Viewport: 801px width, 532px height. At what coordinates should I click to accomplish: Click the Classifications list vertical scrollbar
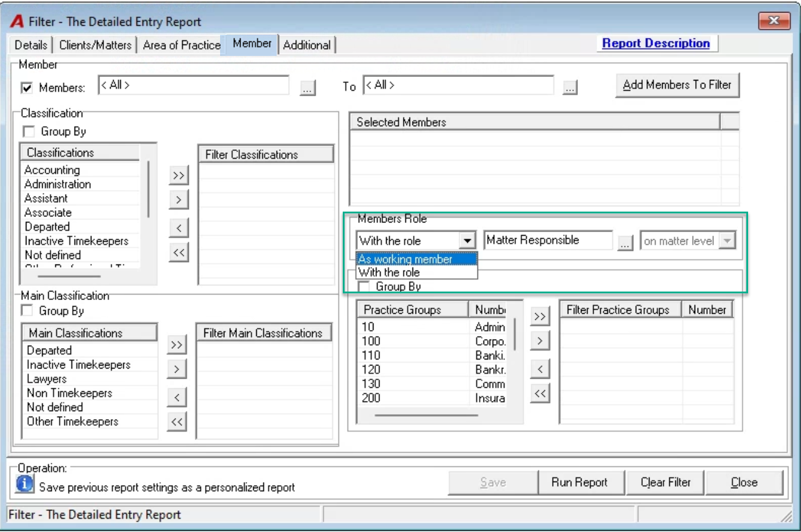[148, 189]
